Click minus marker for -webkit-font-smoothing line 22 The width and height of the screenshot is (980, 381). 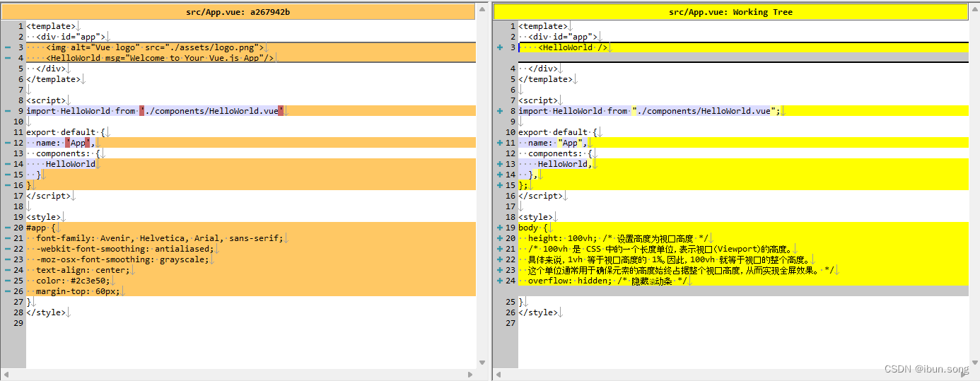point(6,249)
